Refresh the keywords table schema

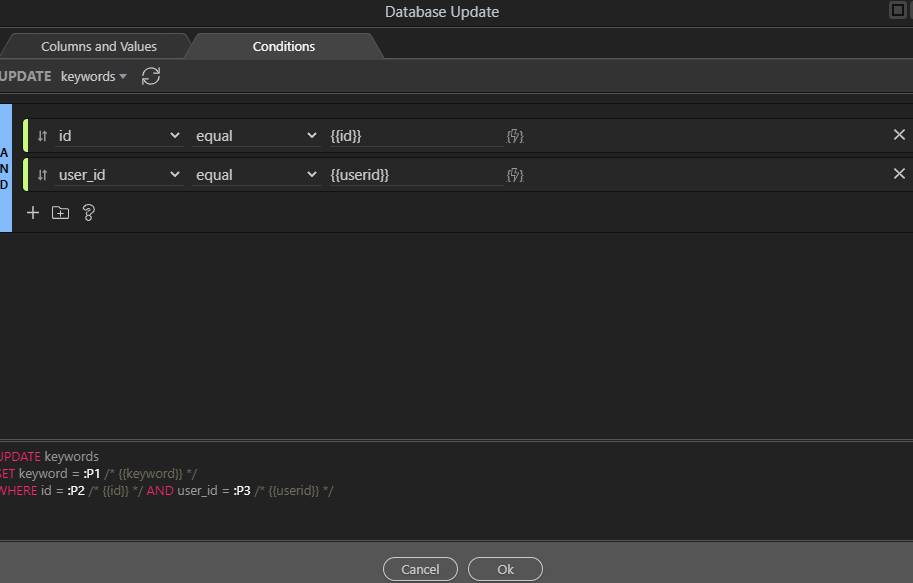tap(151, 76)
